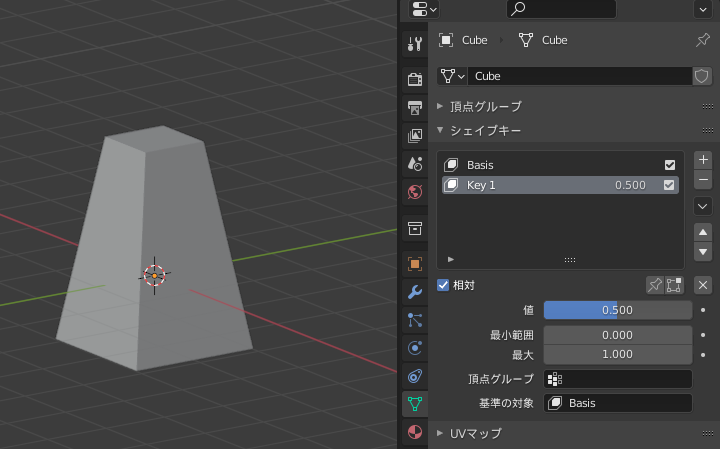Click the Cube mesh data icon in breadcrumb

click(x=526, y=40)
